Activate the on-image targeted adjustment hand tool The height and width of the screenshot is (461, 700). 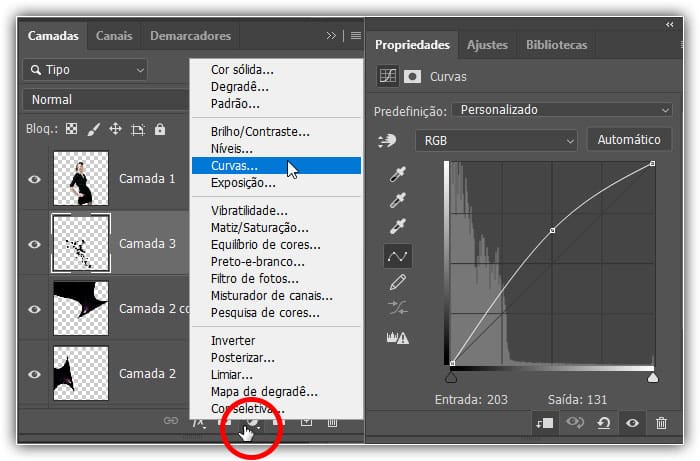[387, 141]
